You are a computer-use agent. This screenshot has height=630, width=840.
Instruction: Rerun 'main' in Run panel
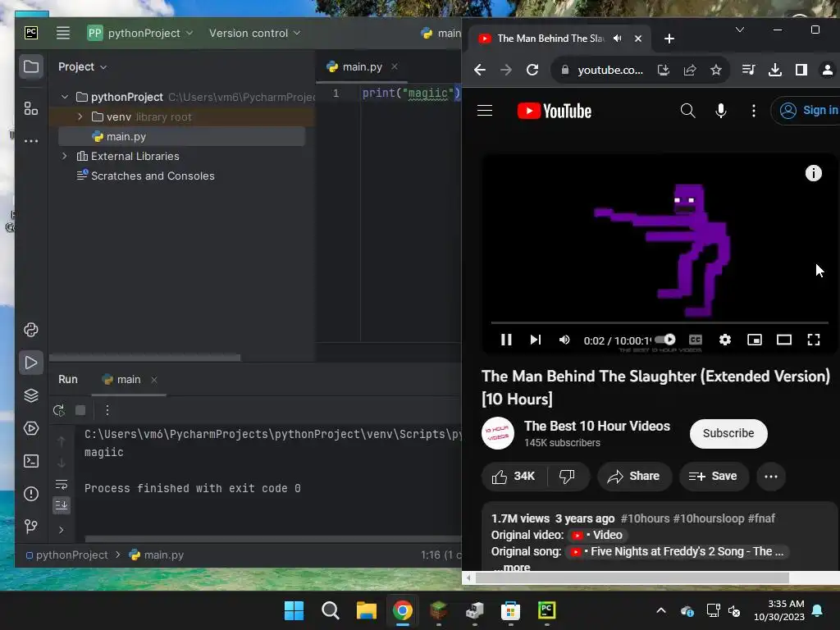59,410
